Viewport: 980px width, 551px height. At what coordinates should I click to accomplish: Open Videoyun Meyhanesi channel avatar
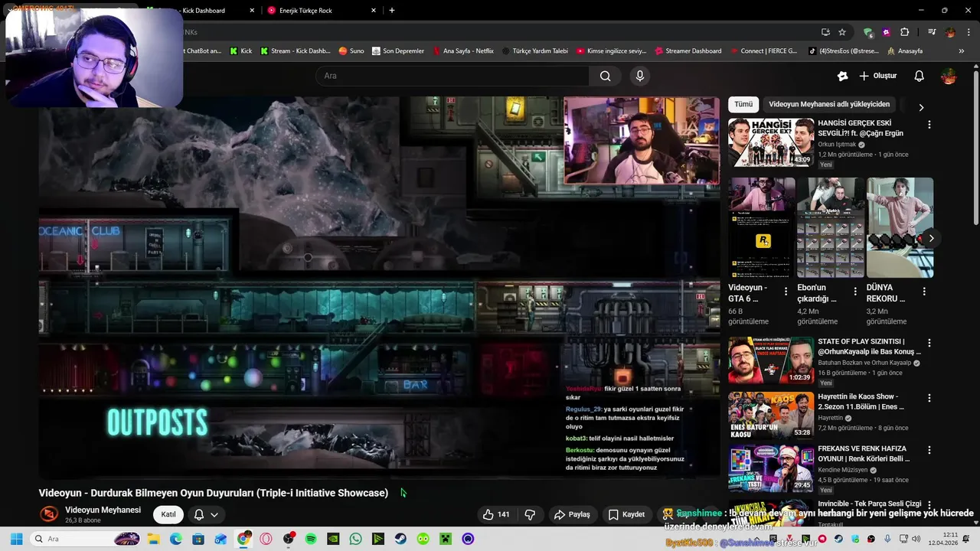pos(49,514)
